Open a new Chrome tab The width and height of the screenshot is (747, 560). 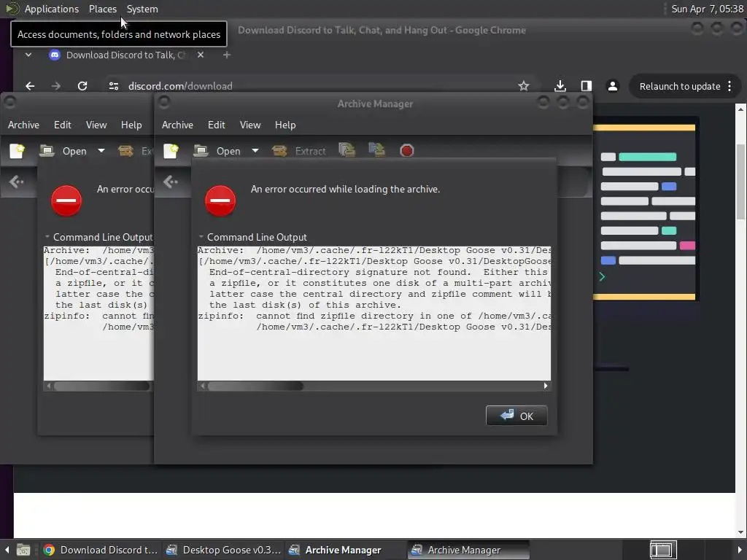pyautogui.click(x=227, y=55)
